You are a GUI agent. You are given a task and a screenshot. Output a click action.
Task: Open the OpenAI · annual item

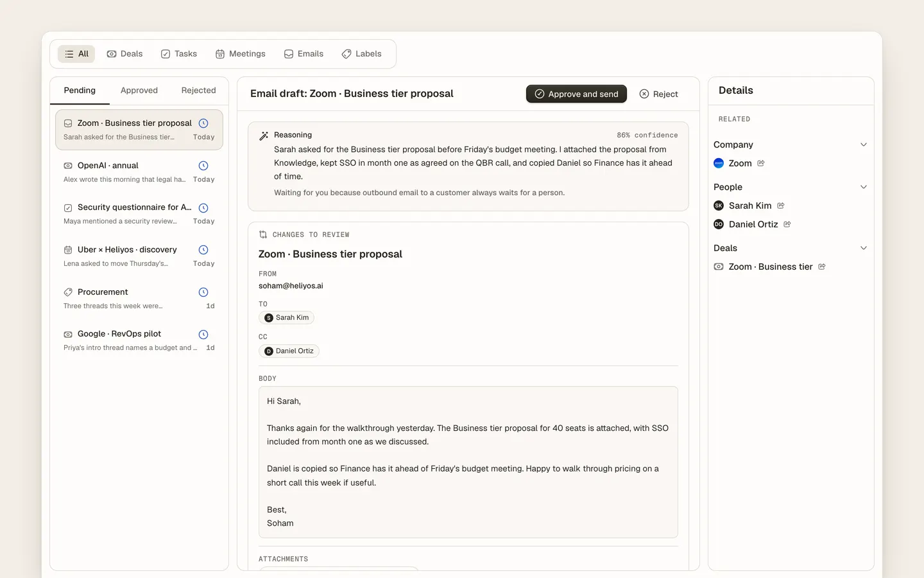pos(139,172)
